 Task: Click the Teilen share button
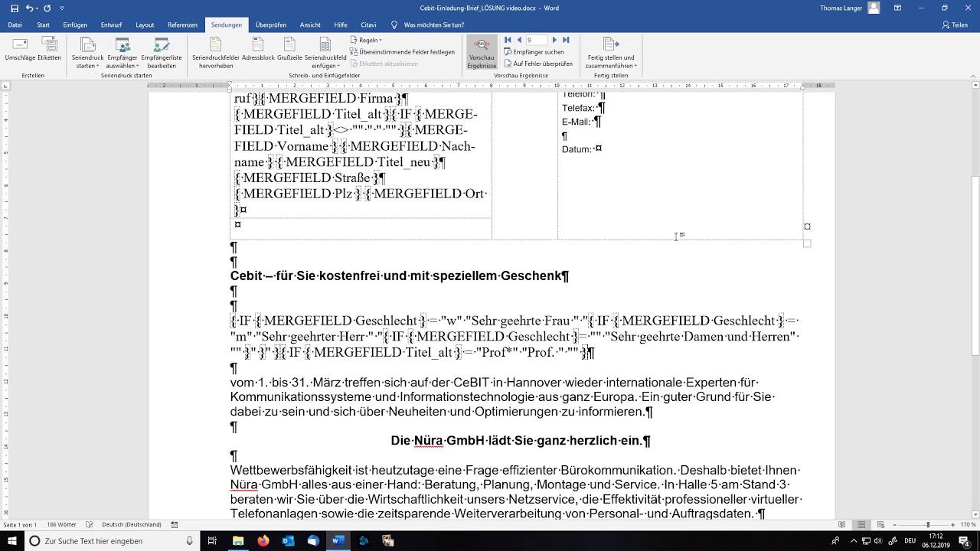coord(955,24)
